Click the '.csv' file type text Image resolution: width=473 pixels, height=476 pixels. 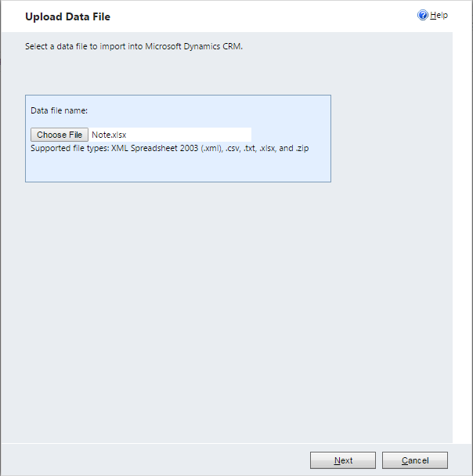232,148
